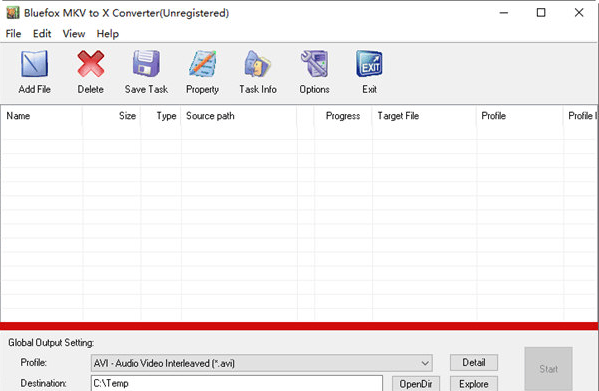Open the File menu
The image size is (599, 391).
coord(13,34)
